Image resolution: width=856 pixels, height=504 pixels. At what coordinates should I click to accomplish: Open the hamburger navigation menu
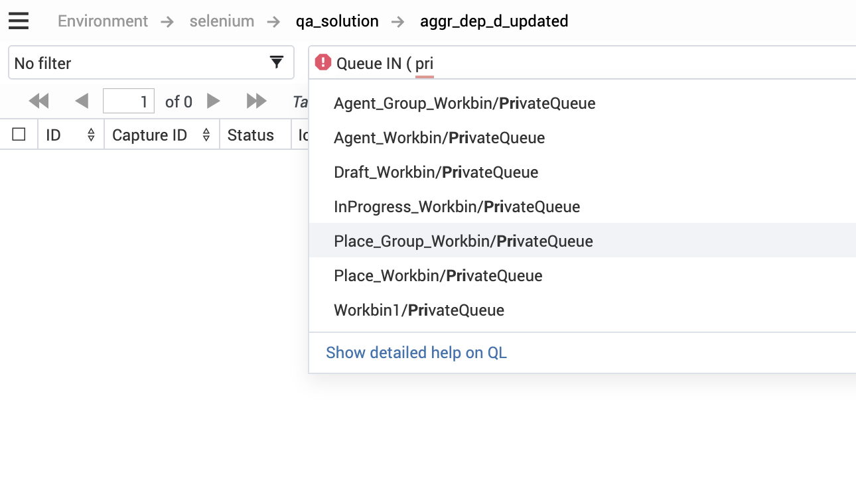coord(19,21)
